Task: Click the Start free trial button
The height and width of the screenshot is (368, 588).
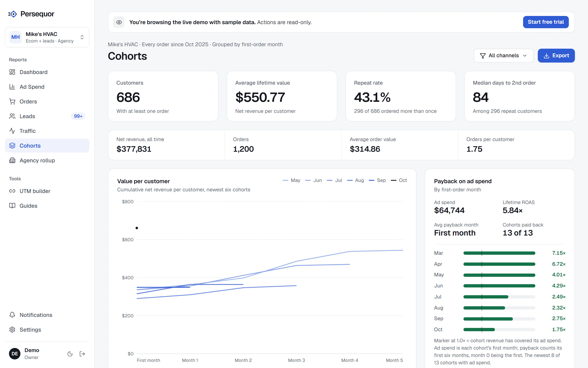Action: pyautogui.click(x=546, y=22)
